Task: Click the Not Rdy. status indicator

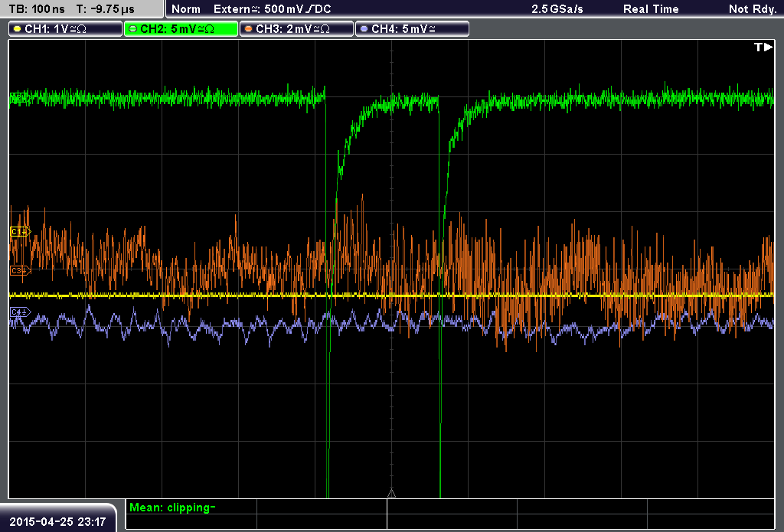Action: tap(753, 9)
